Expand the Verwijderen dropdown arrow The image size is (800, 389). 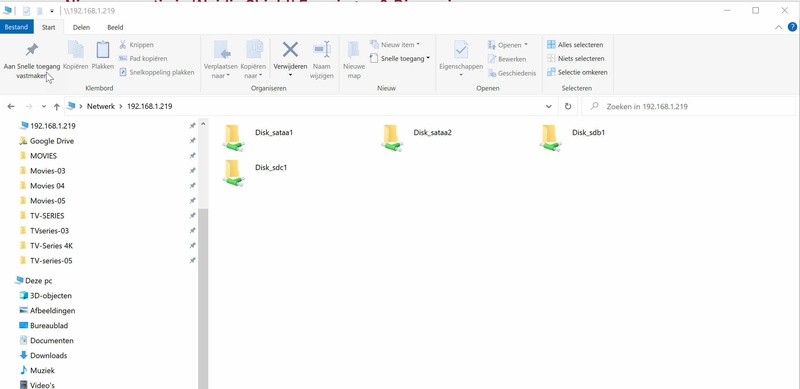pos(290,75)
